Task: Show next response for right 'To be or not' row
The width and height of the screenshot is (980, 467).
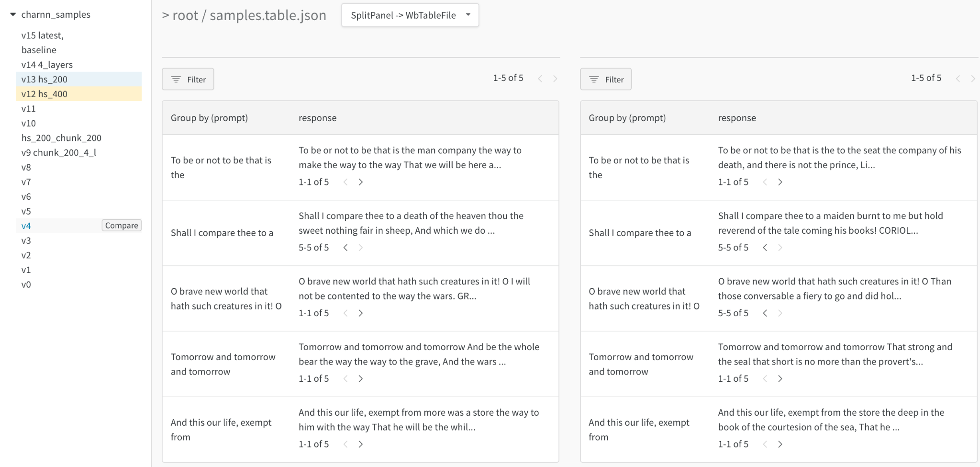Action: coord(780,182)
